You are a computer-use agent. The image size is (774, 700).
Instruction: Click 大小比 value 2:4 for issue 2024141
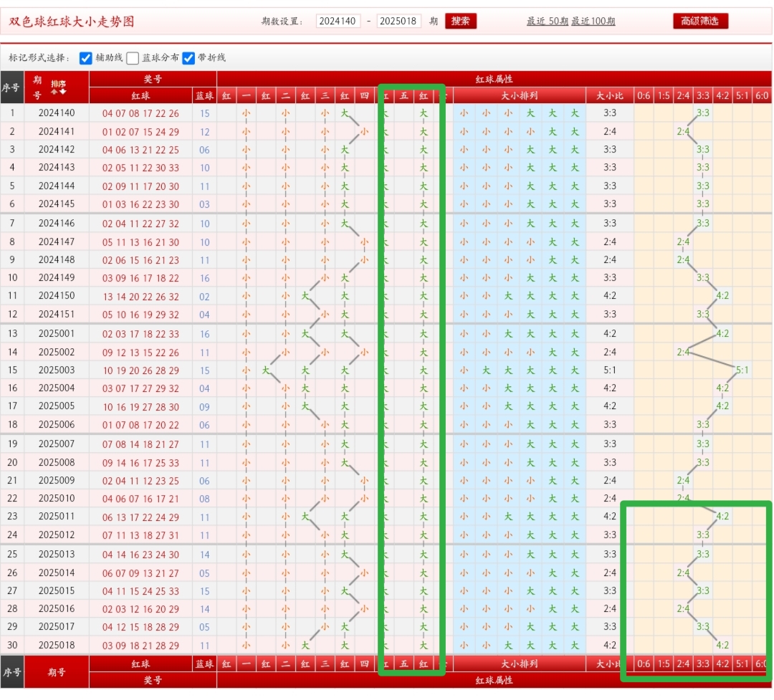click(x=610, y=131)
